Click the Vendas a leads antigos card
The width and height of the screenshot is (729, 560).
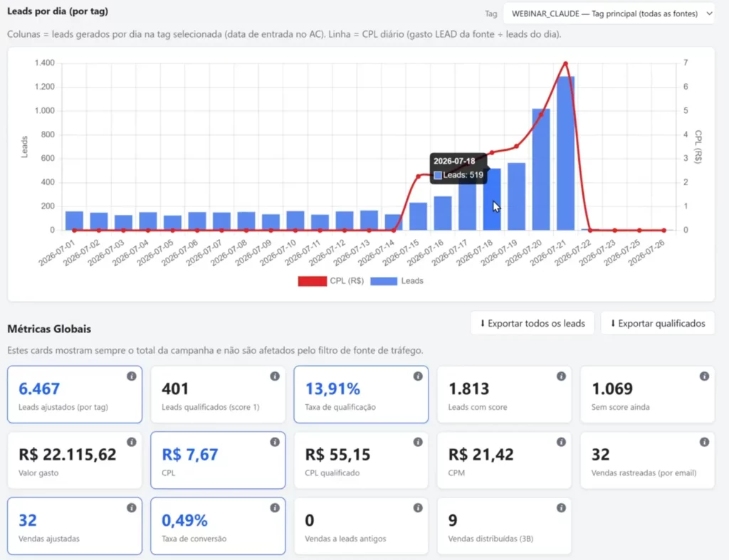pos(361,526)
